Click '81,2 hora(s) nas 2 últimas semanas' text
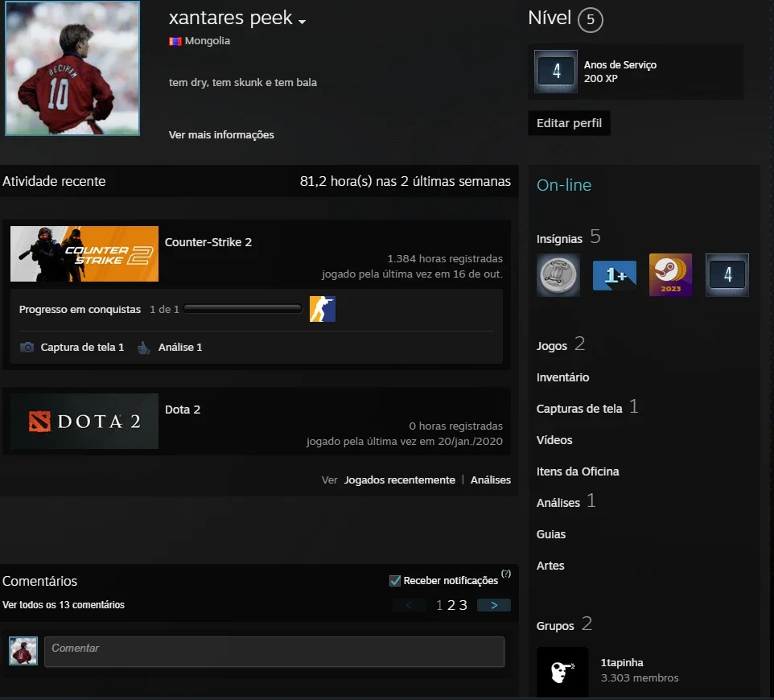The width and height of the screenshot is (774, 700). (406, 181)
